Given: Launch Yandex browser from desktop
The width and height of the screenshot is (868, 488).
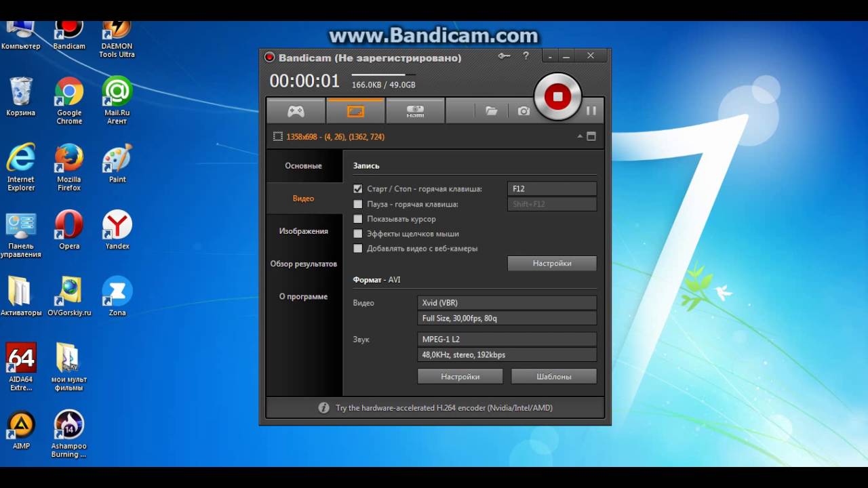Looking at the screenshot, I should (x=117, y=230).
